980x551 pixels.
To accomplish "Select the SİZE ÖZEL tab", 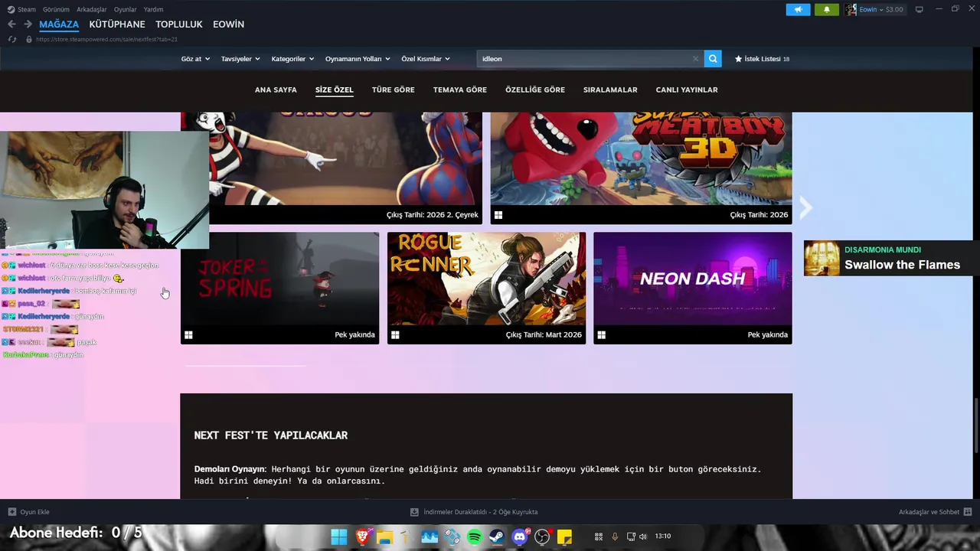I will point(335,90).
